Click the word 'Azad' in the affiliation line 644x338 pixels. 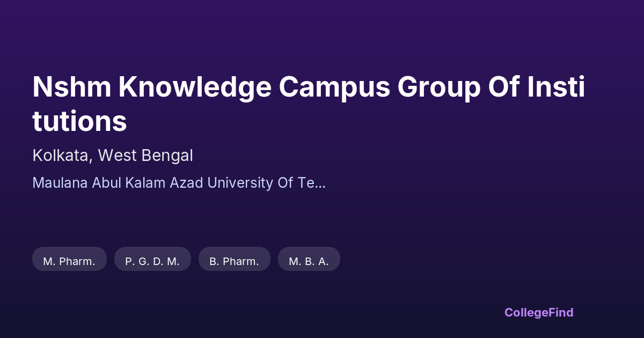pyautogui.click(x=187, y=183)
